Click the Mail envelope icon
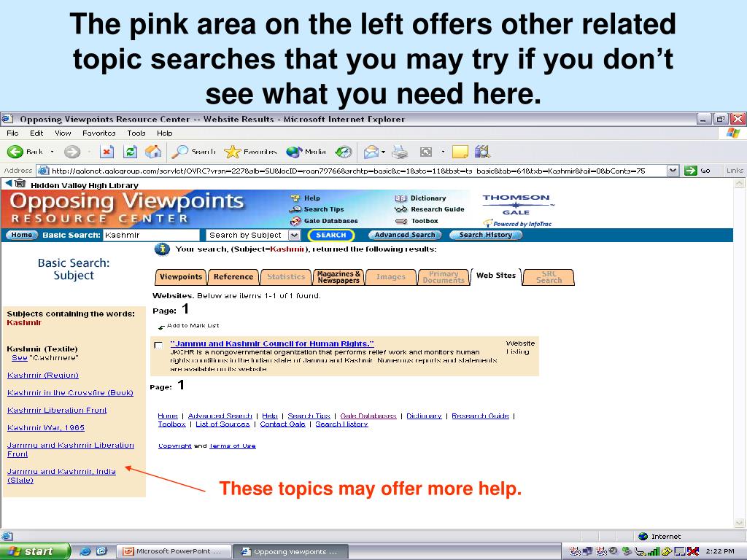747x560 pixels. pos(371,152)
